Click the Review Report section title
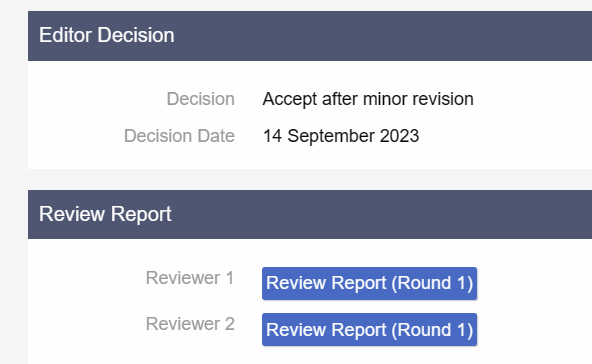 pos(105,214)
